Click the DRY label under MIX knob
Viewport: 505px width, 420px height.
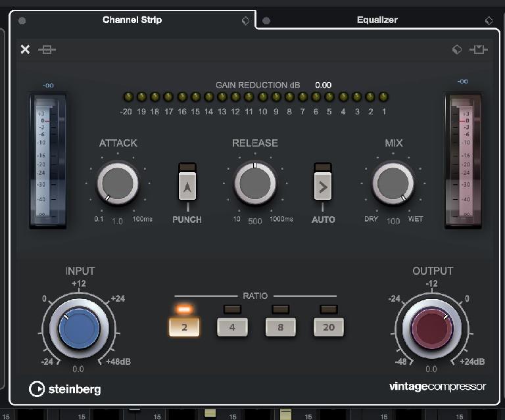[371, 219]
